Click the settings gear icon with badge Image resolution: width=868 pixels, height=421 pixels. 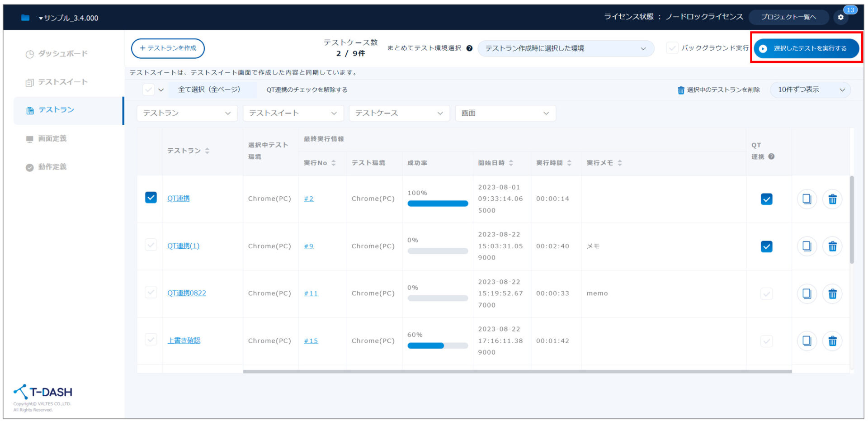pos(840,17)
